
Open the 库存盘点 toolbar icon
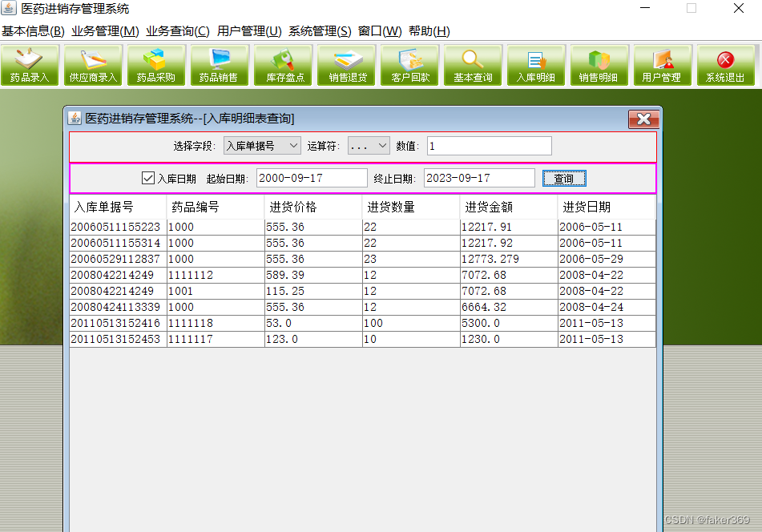coord(283,65)
